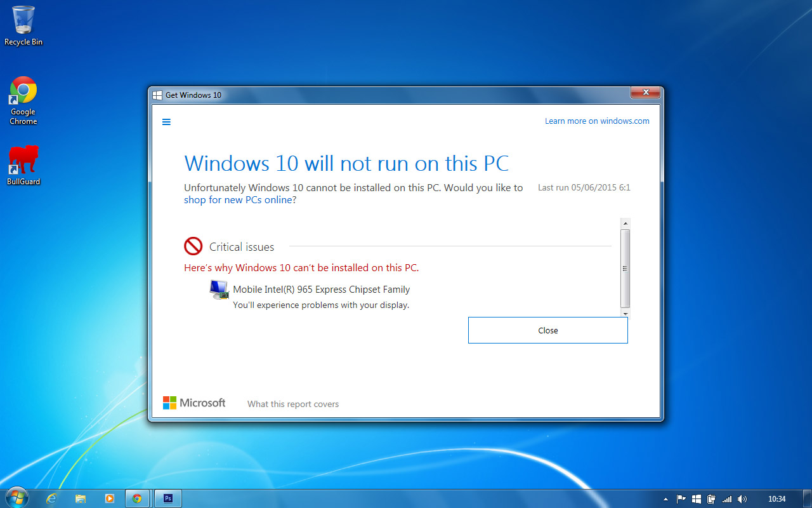Screen dimensions: 812x508
Task: Click the Last run 05/06/2015 text
Action: coord(584,188)
